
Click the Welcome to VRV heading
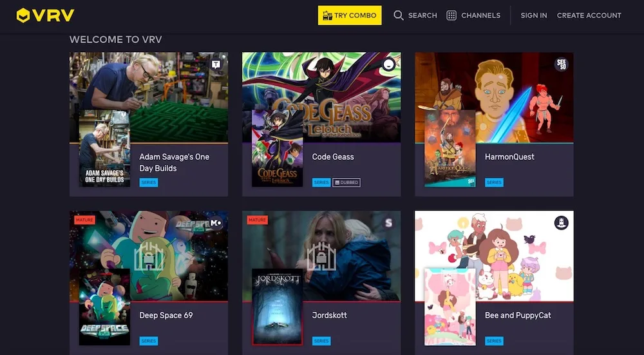[x=116, y=39]
